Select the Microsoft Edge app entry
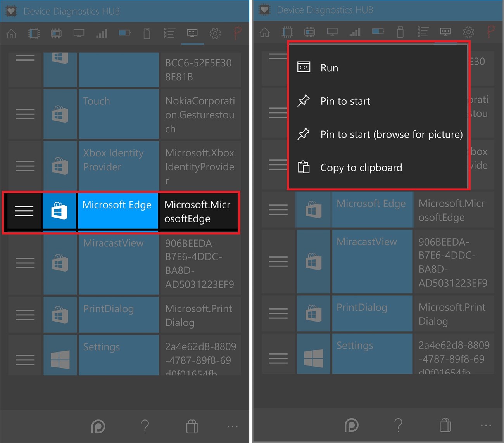The width and height of the screenshot is (504, 443). (x=117, y=211)
